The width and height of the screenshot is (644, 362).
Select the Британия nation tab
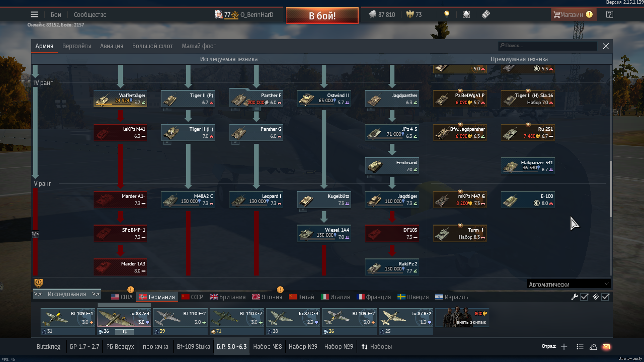click(x=227, y=297)
